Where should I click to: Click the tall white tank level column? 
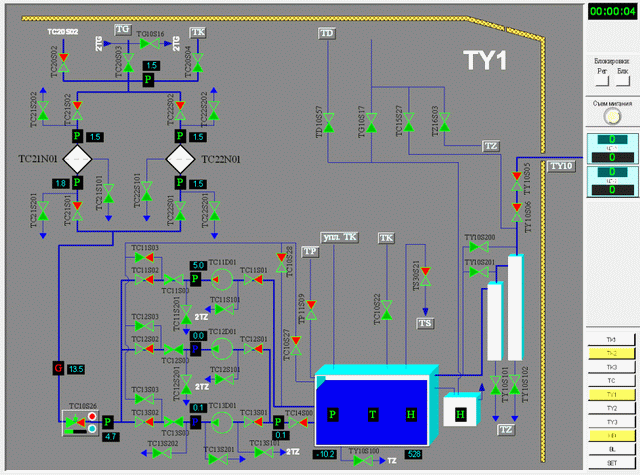516,308
